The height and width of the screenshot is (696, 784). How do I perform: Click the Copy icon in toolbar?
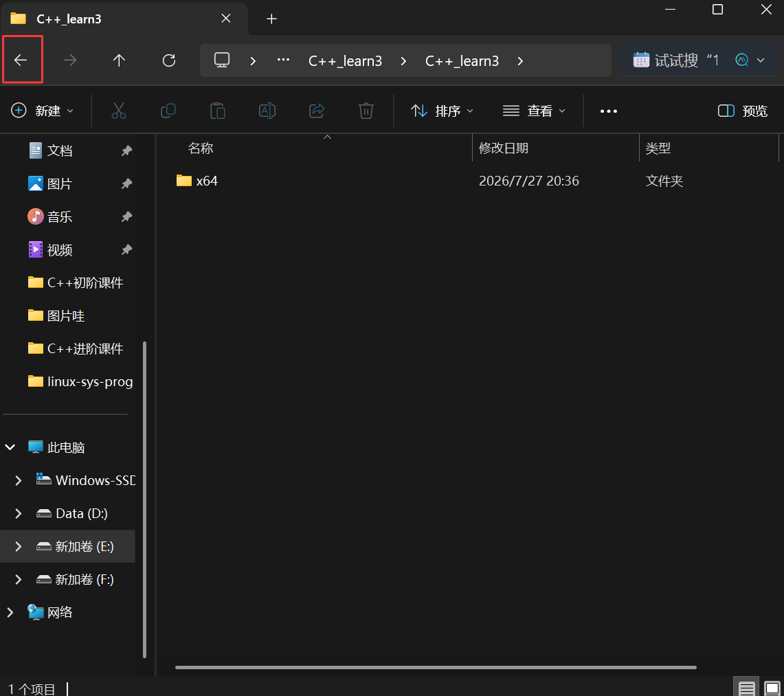coord(168,111)
